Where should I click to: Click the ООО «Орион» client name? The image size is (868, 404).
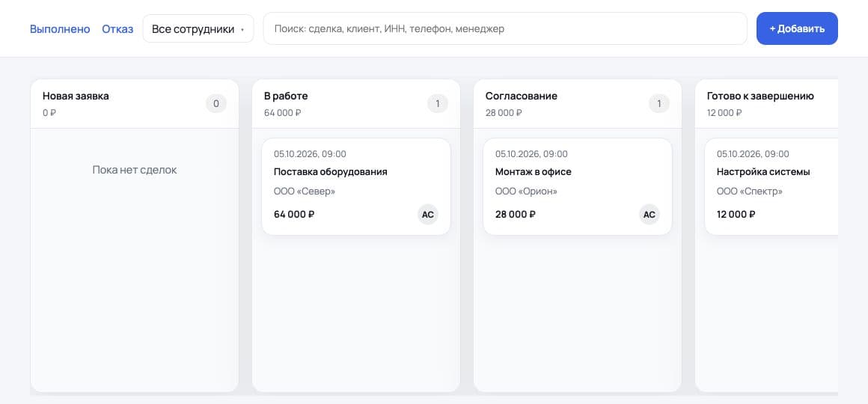point(527,192)
